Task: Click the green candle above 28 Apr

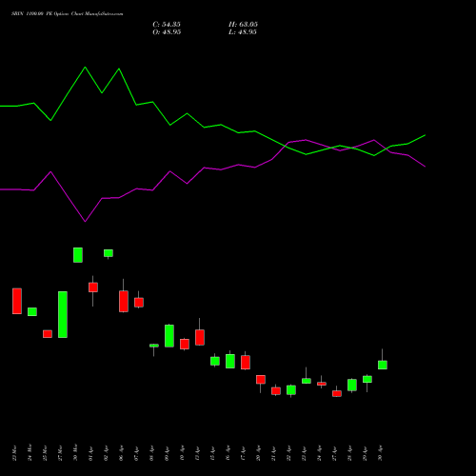Action: [352, 385]
